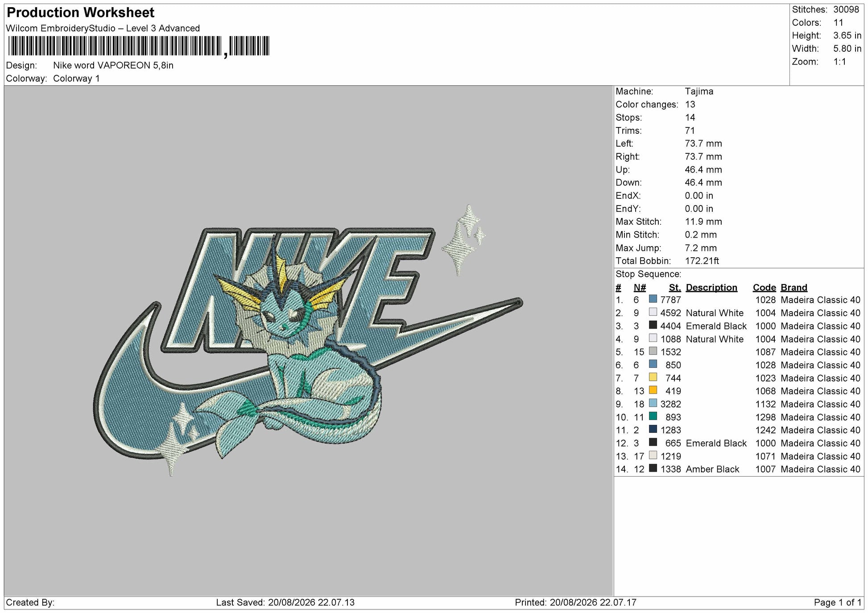This screenshot has width=868, height=613.
Task: Click the Zoom value 1:1
Action: click(840, 62)
